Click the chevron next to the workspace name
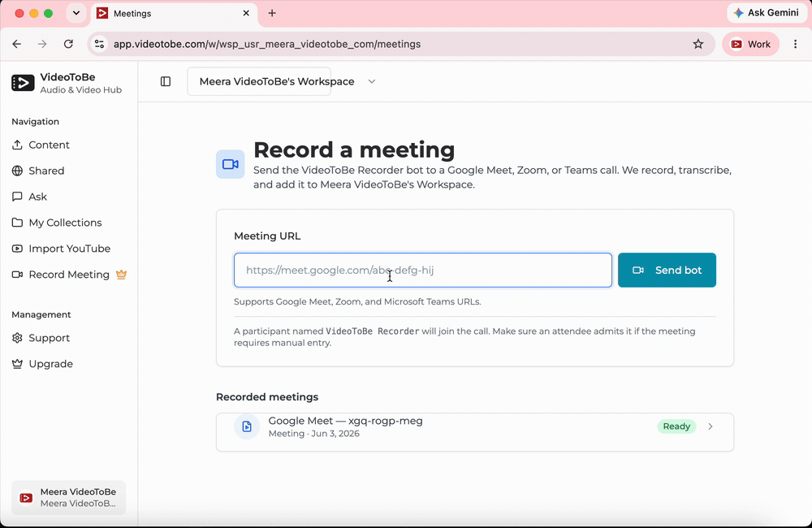The image size is (812, 528). click(372, 81)
